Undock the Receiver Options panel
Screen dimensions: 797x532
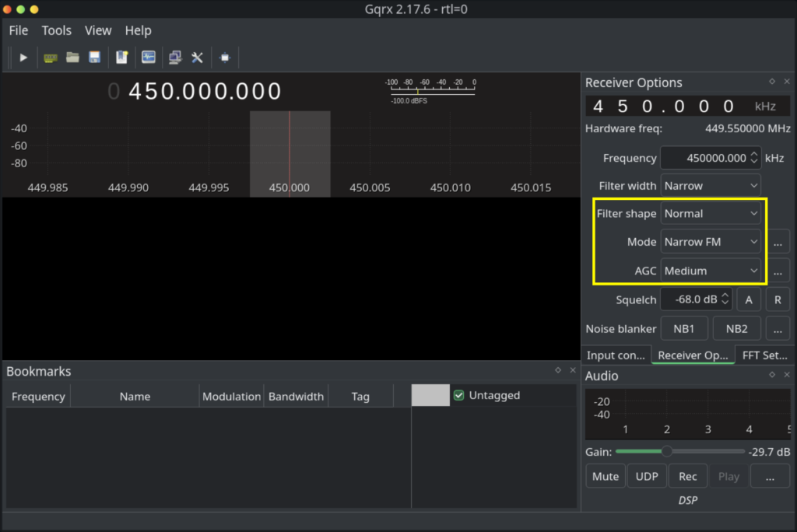coord(772,82)
